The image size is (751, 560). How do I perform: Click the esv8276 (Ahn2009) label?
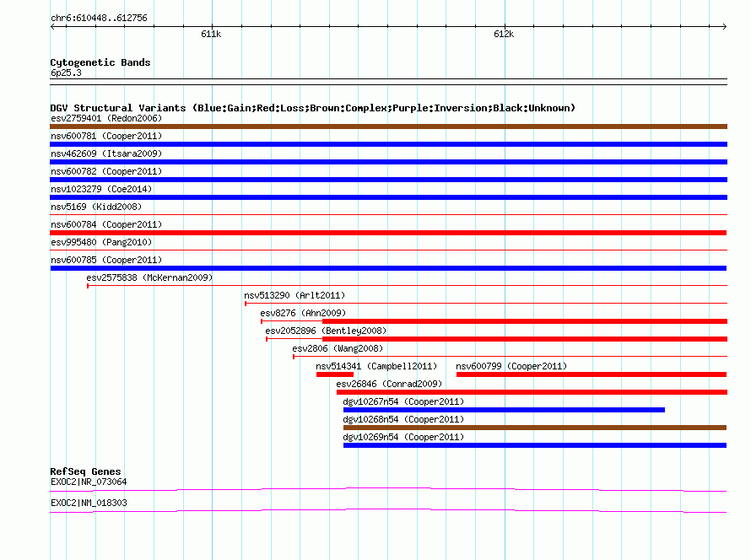pos(303,313)
